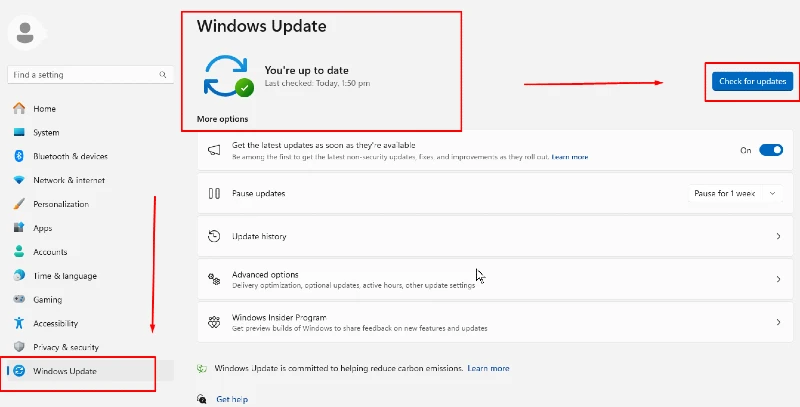Click the history clock icon beside Update history
The image size is (800, 407).
pyautogui.click(x=214, y=236)
